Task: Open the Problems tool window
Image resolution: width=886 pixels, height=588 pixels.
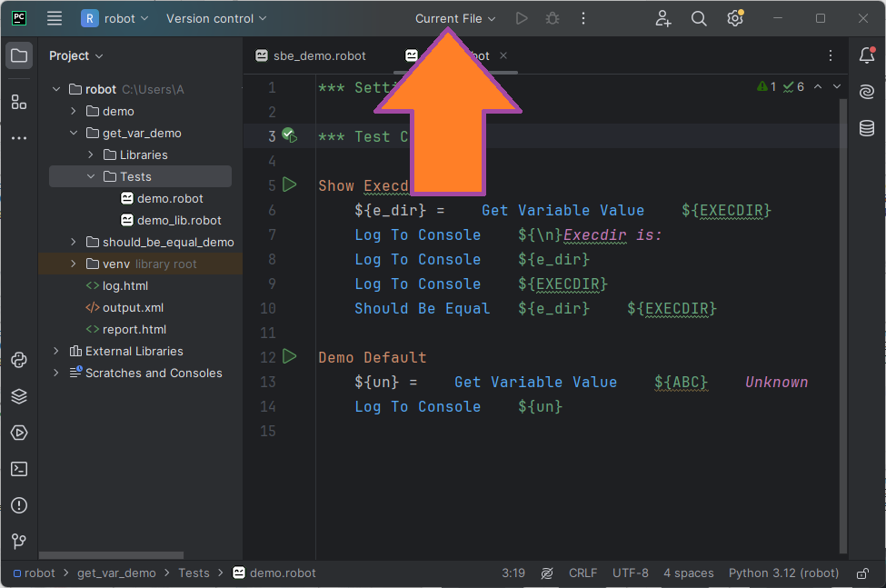Action: 19,505
